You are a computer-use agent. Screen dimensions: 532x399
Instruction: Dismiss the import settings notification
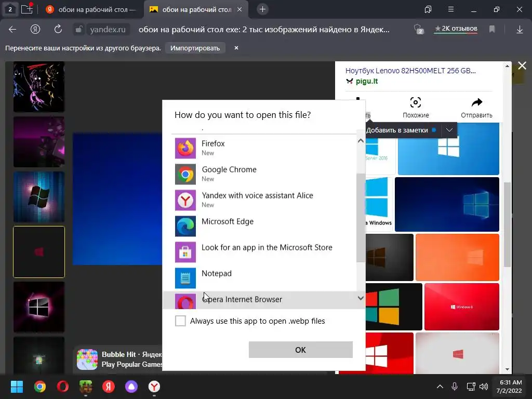(236, 48)
